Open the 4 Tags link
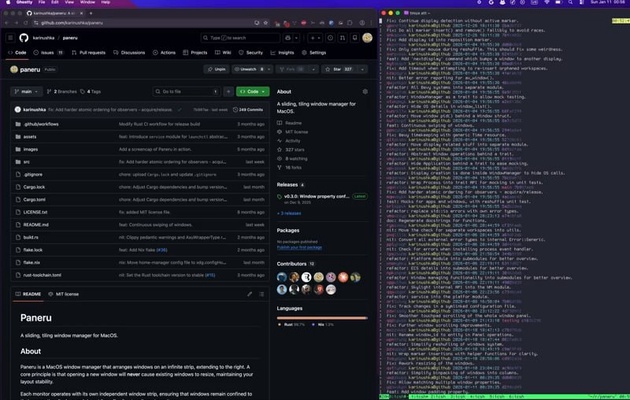Viewport: 630px width, 400px height. coord(90,92)
